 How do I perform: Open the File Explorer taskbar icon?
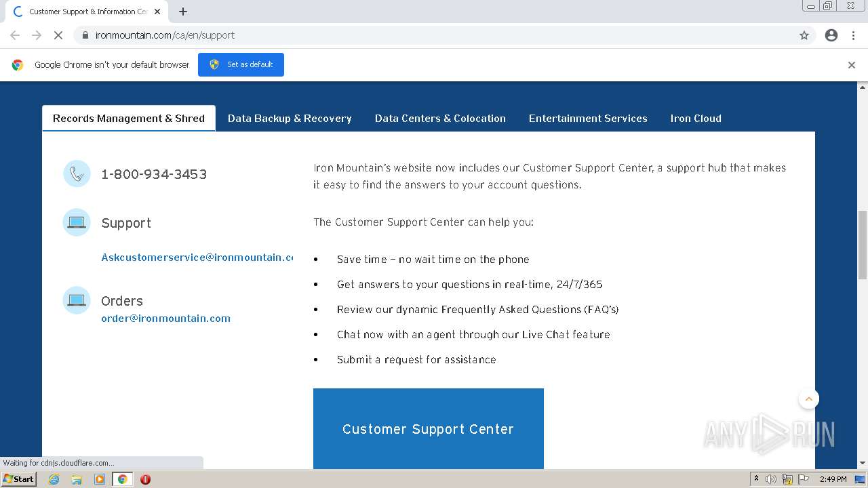(x=77, y=479)
